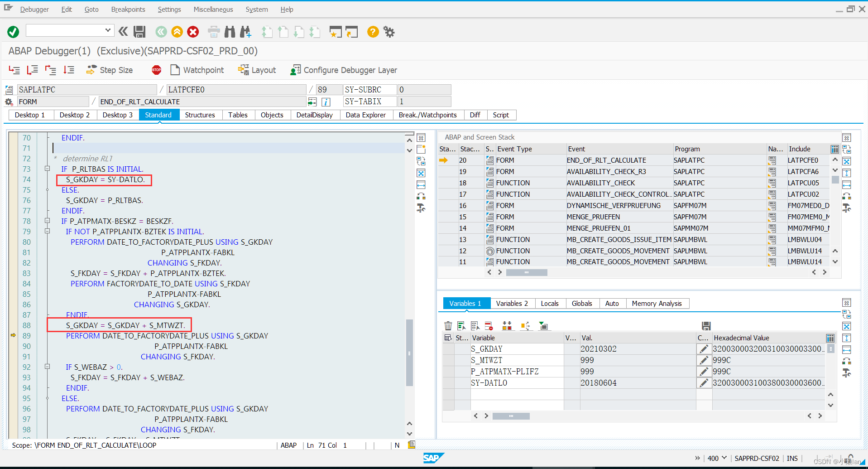This screenshot has height=469, width=868.
Task: Click the change pencil icon for SY-DATLO
Action: point(703,383)
